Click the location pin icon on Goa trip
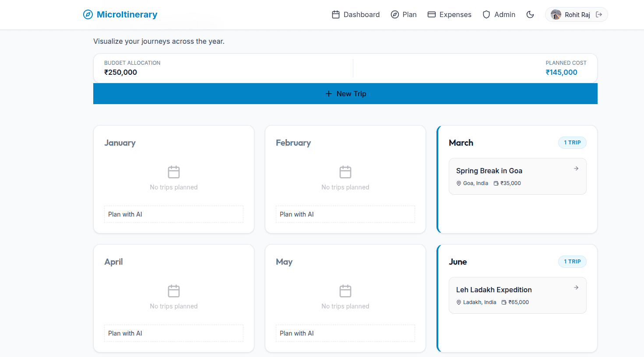This screenshot has height=357, width=644. click(458, 183)
